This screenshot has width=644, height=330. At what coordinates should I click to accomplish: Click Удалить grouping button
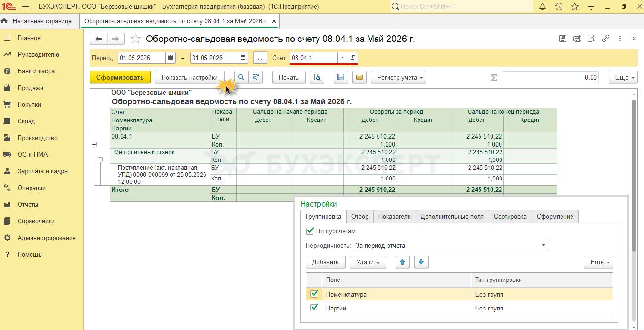pyautogui.click(x=368, y=262)
